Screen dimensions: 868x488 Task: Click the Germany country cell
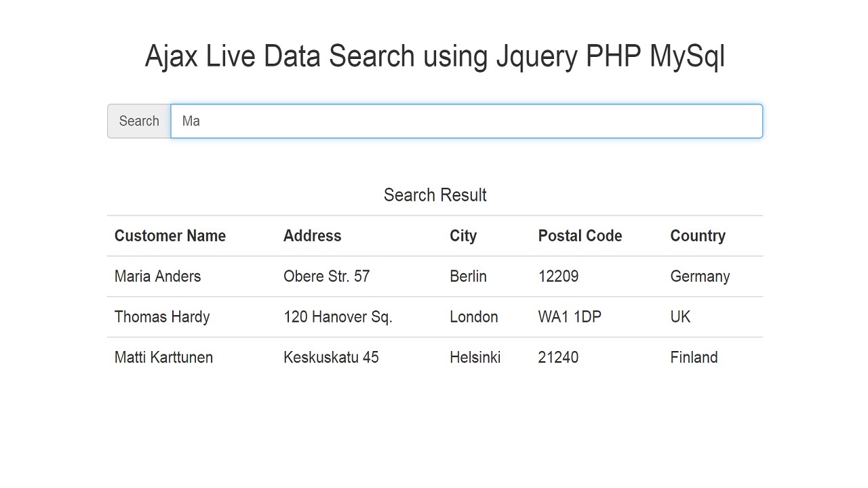coord(700,277)
